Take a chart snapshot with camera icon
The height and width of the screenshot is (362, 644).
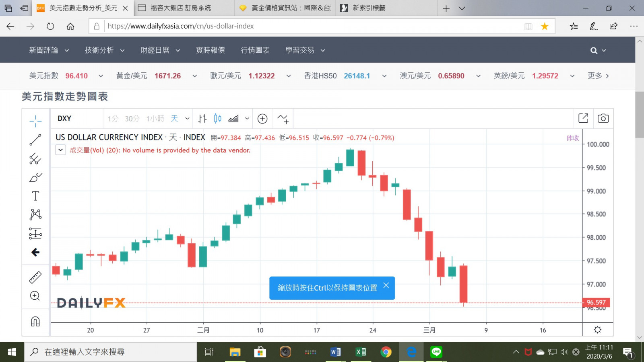click(x=603, y=118)
